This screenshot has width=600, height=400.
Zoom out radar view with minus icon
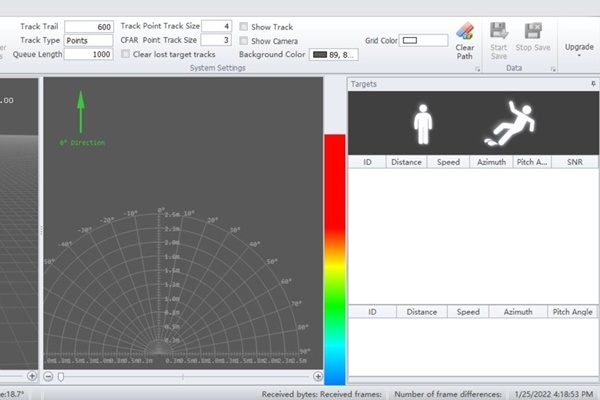point(48,376)
